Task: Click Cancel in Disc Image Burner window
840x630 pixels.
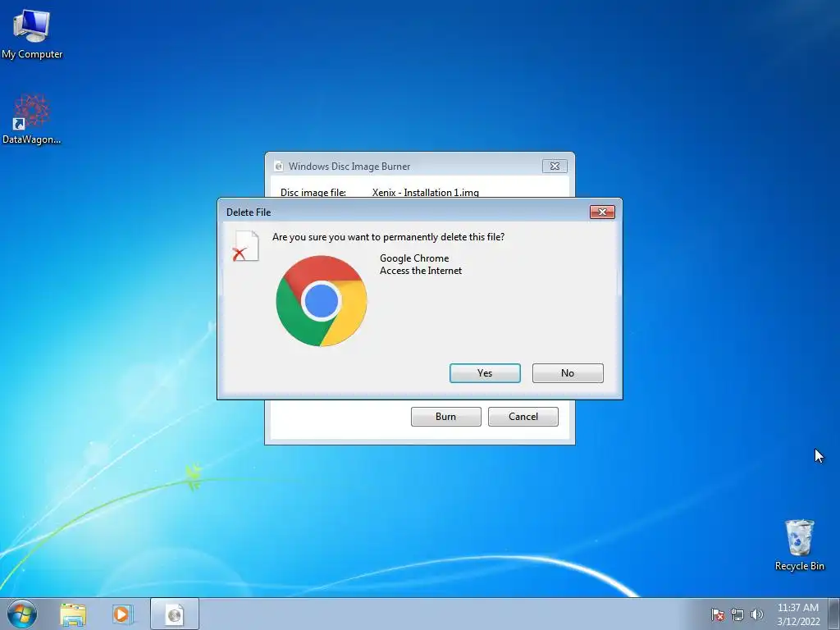Action: [523, 416]
